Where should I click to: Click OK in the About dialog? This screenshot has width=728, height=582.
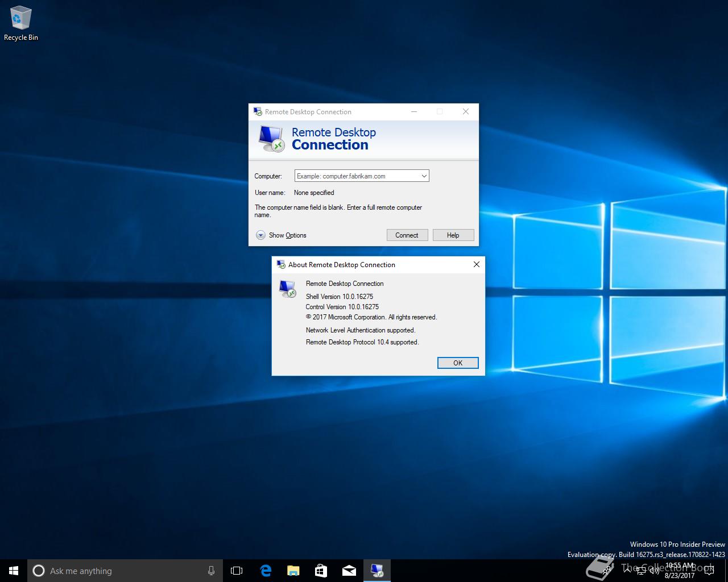click(x=458, y=363)
